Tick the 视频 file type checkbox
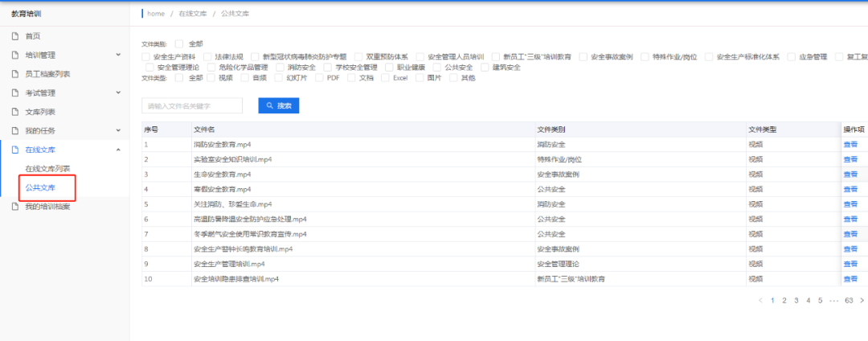 click(211, 78)
